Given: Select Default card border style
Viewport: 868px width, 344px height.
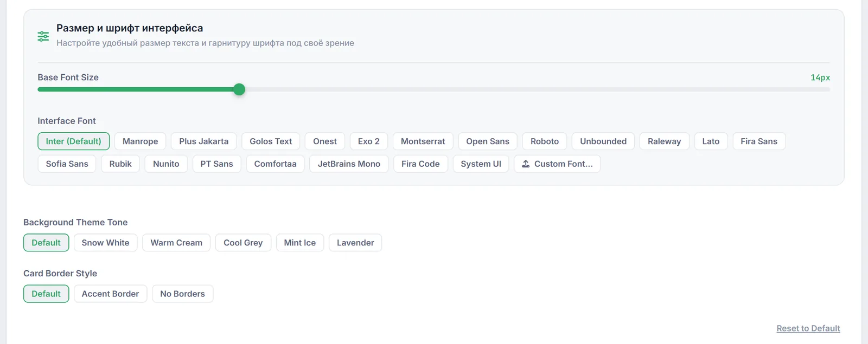Looking at the screenshot, I should click(46, 294).
